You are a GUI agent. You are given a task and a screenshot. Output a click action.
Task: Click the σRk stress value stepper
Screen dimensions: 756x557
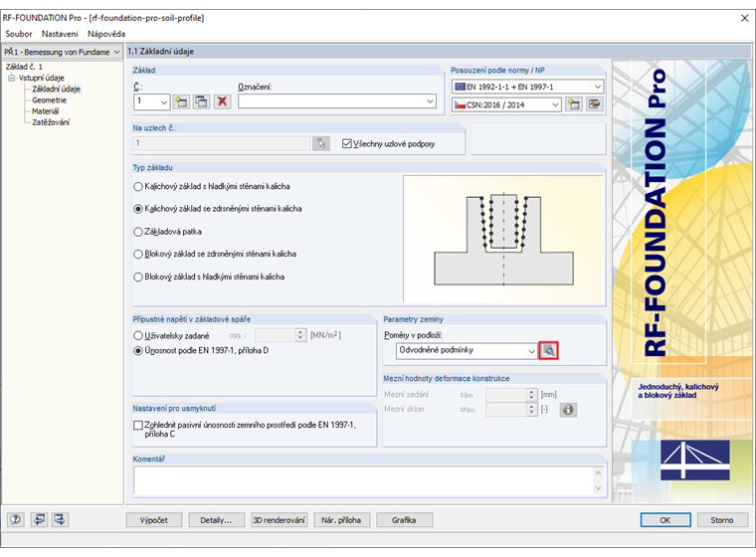coord(300,335)
